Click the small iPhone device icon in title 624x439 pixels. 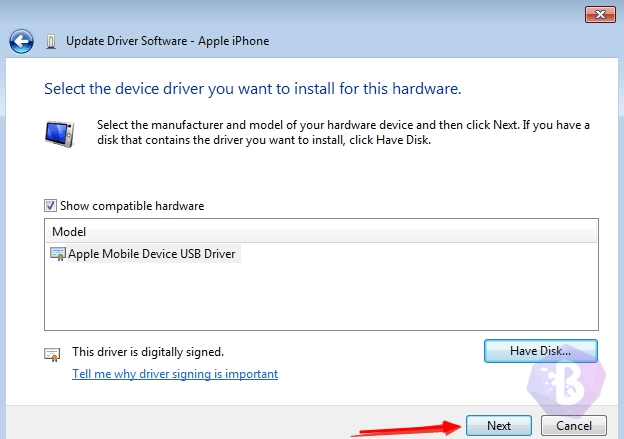point(51,42)
